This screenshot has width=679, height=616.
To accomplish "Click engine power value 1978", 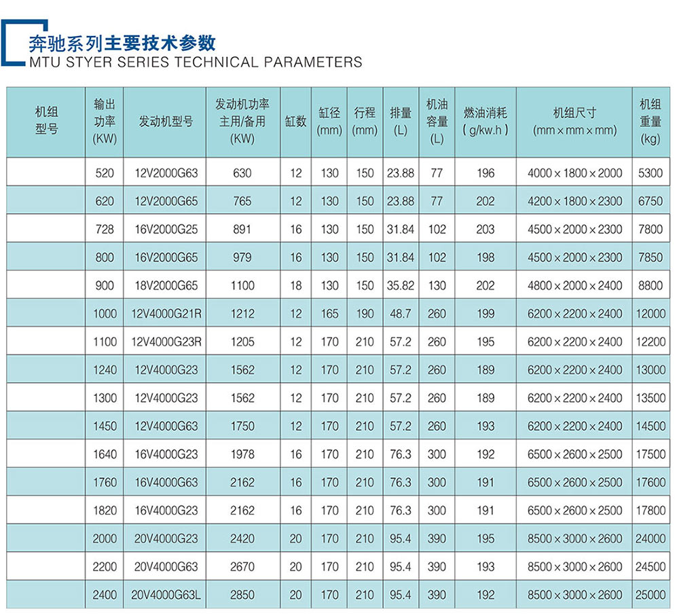I will tap(242, 454).
